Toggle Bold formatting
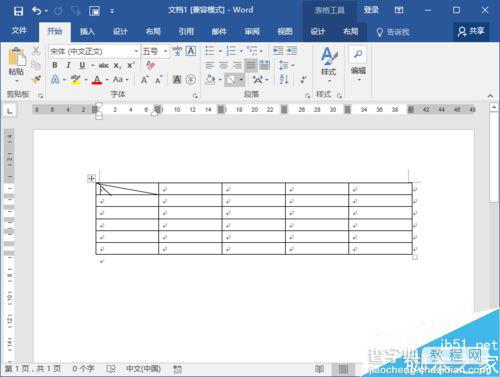Image resolution: width=500 pixels, height=377 pixels. pyautogui.click(x=55, y=65)
